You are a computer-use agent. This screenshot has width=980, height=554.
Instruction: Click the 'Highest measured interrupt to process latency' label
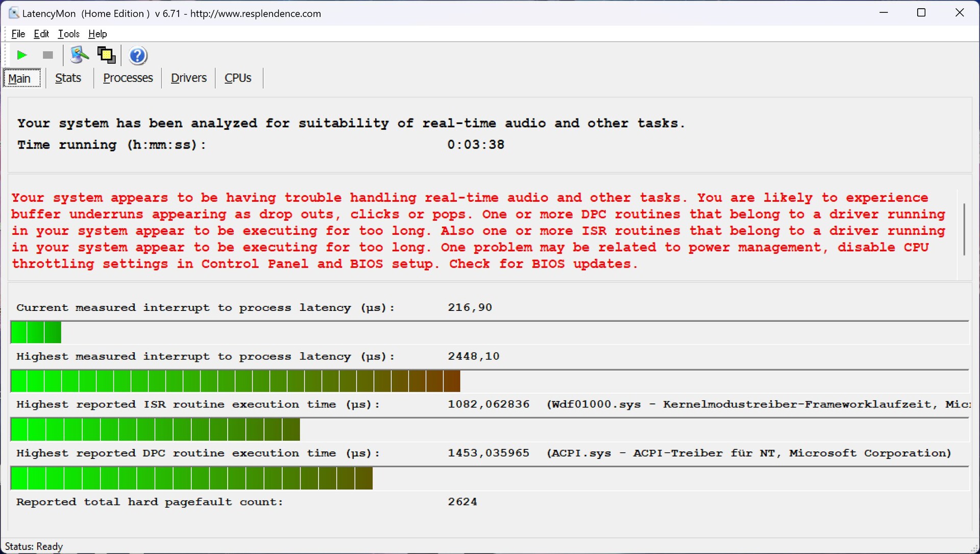[205, 356]
